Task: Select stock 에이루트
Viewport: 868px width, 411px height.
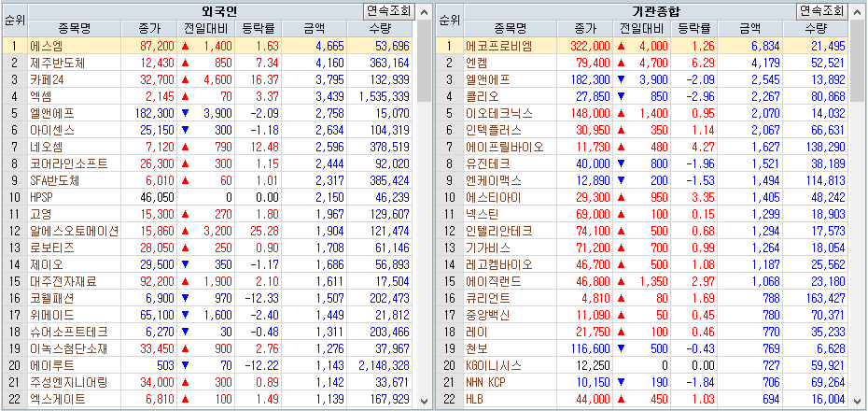Action: (x=52, y=365)
